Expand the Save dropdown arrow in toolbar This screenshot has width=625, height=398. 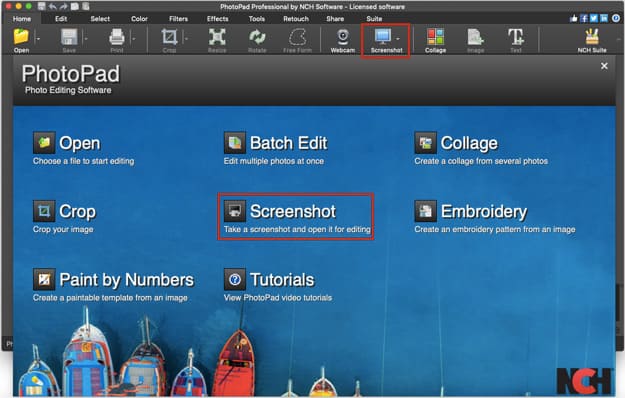86,39
